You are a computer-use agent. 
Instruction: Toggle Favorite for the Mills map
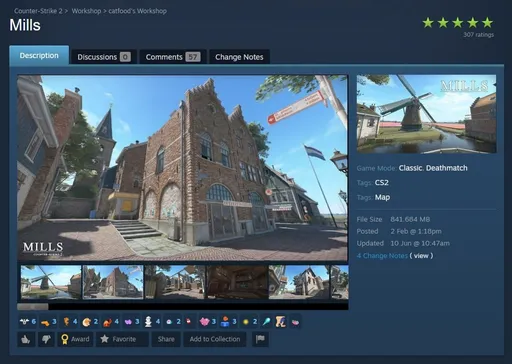(122, 339)
